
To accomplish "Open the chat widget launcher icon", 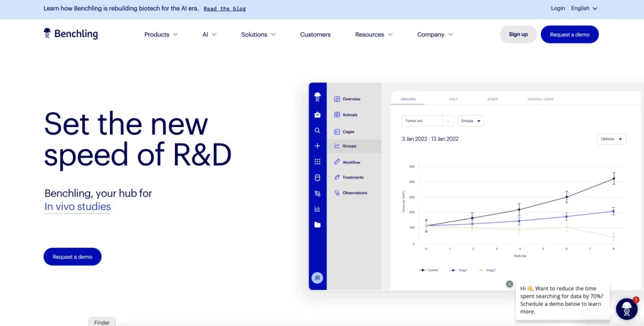I will pyautogui.click(x=626, y=309).
